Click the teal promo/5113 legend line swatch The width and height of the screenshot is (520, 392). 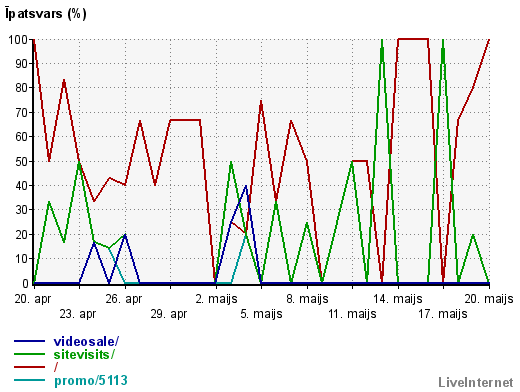point(29,380)
